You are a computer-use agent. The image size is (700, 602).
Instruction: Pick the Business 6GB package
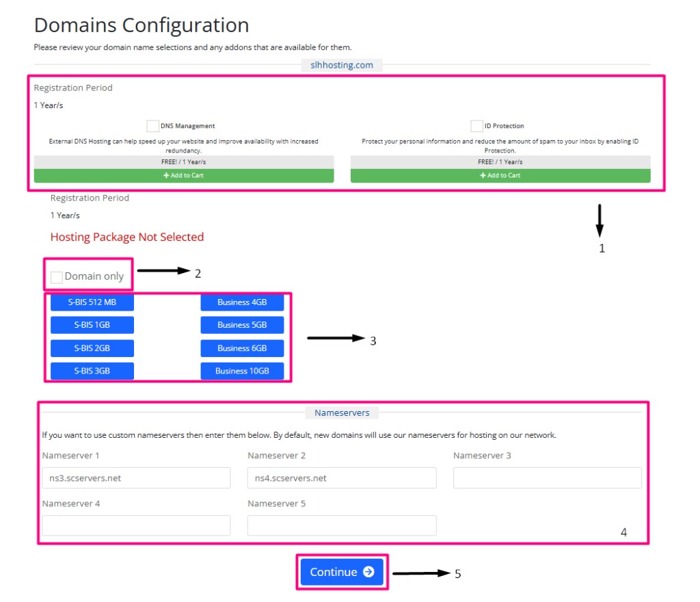click(x=242, y=348)
